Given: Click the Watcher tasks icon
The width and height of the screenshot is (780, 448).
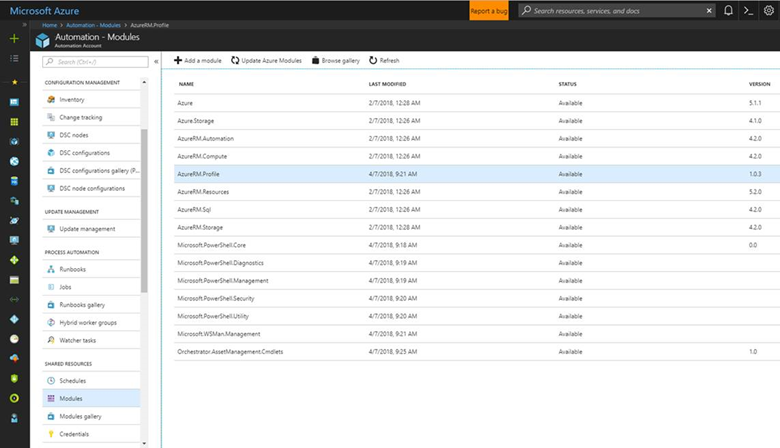Looking at the screenshot, I should point(51,340).
